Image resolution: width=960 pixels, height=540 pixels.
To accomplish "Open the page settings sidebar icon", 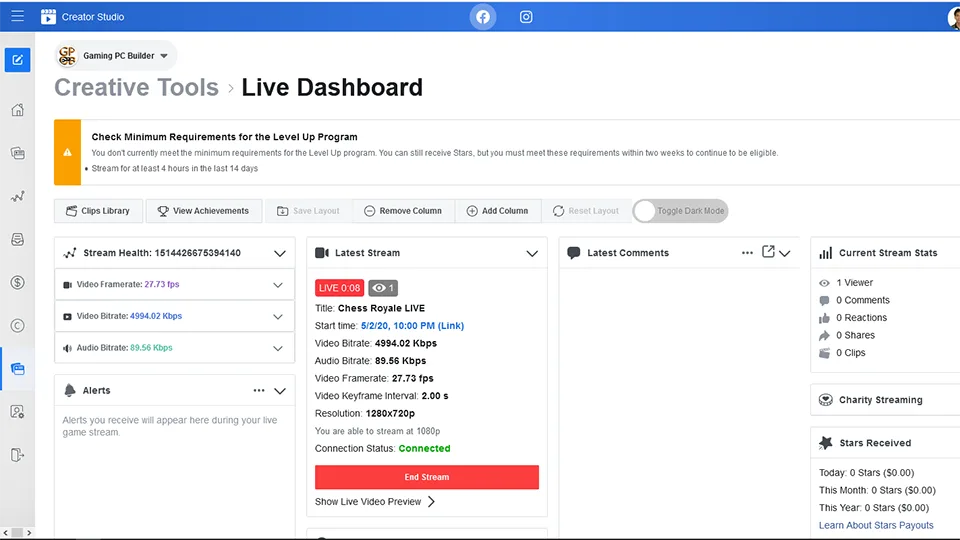I will (17, 412).
